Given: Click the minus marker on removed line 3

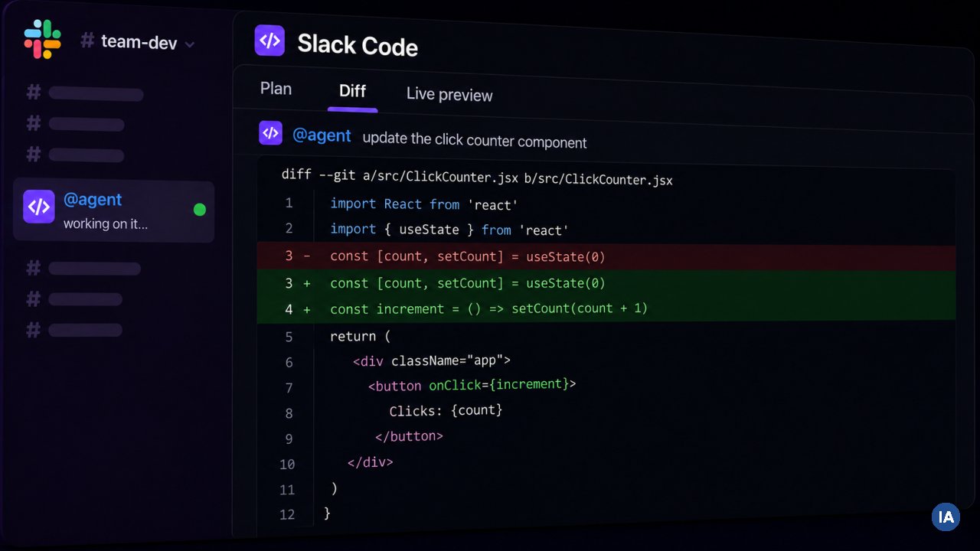Looking at the screenshot, I should pos(307,256).
